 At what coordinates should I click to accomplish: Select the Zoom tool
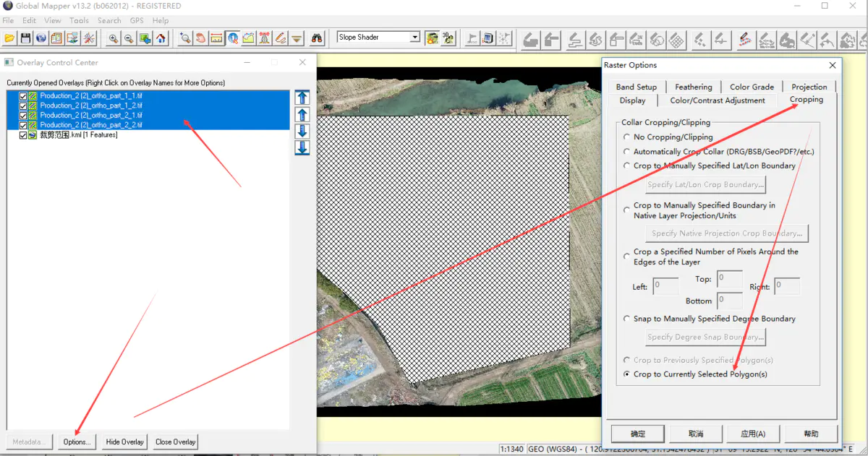(185, 38)
